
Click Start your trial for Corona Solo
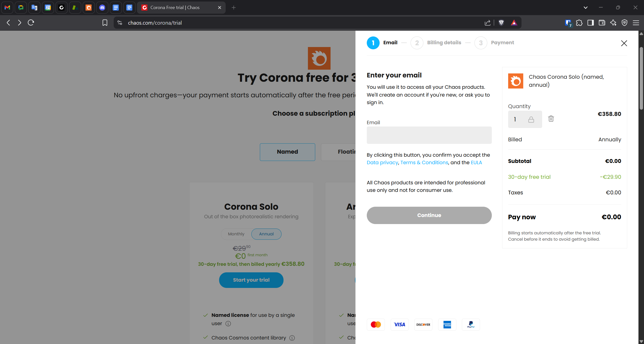(251, 280)
